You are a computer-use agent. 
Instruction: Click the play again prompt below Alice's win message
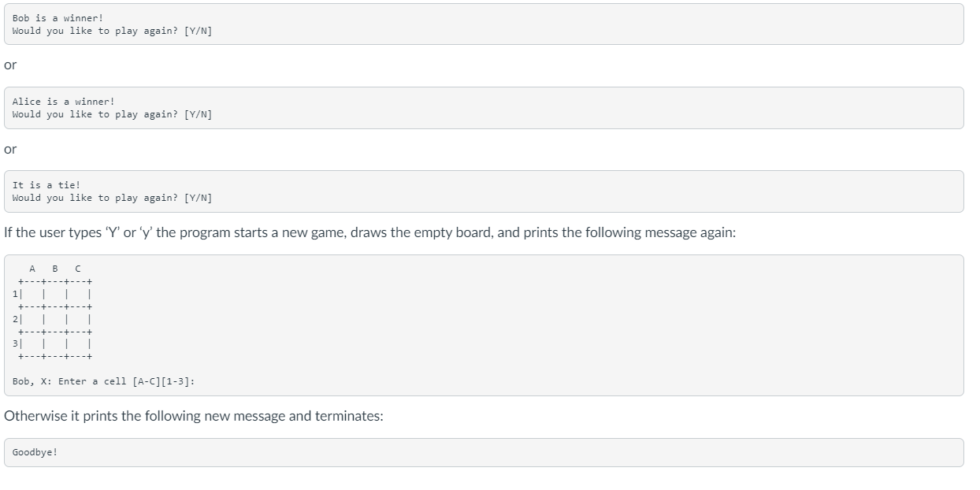[112, 114]
